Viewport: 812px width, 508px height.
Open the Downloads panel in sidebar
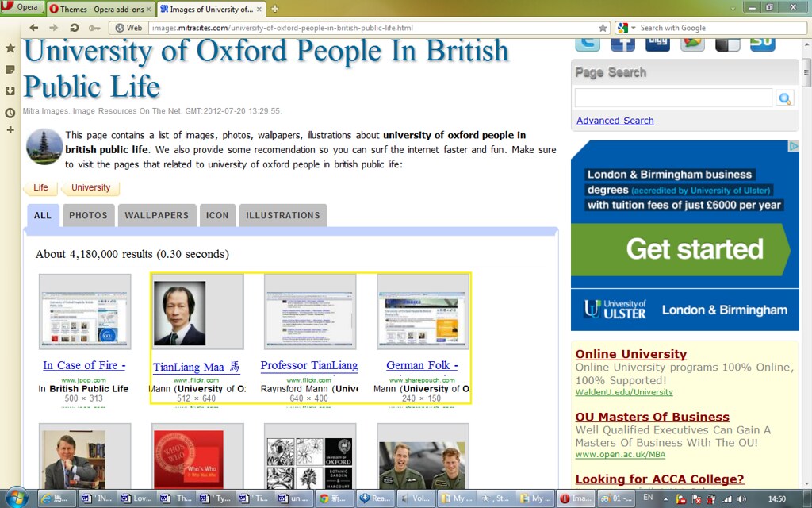point(10,91)
